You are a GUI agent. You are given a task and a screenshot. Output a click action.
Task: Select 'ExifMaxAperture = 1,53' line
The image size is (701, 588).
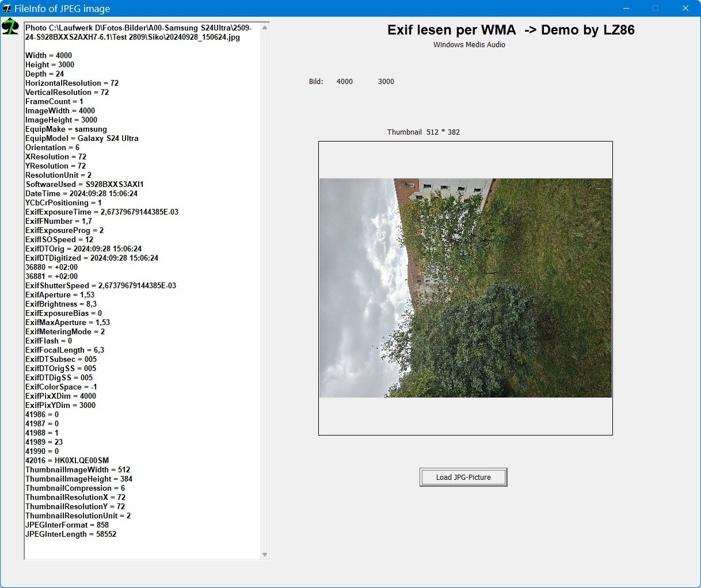68,322
